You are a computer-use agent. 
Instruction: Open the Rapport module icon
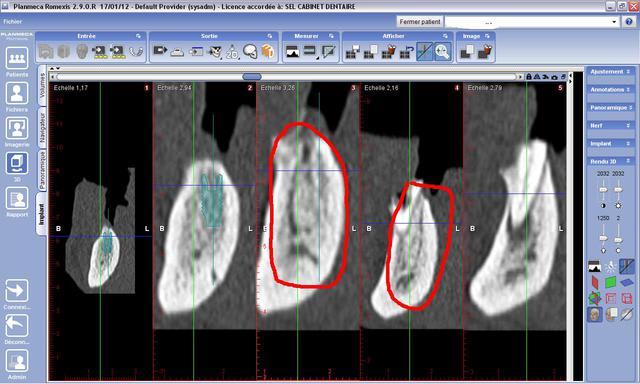pos(17,198)
